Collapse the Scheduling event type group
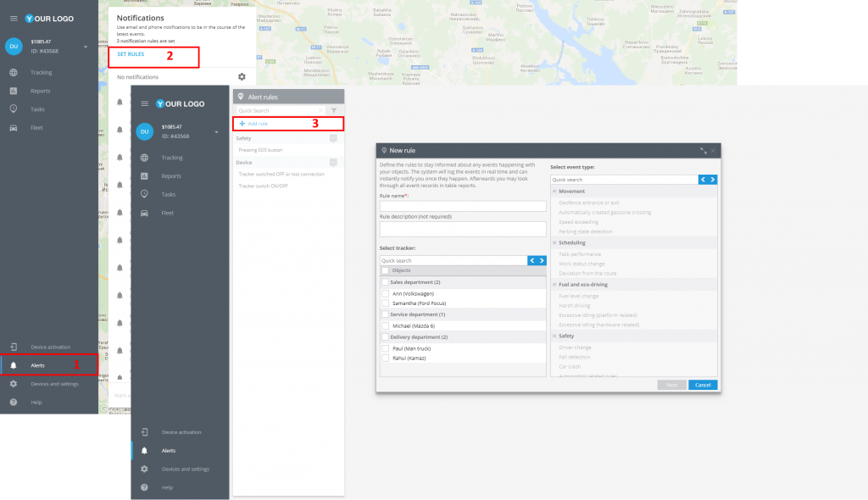Image resolution: width=868 pixels, height=500 pixels. point(554,243)
